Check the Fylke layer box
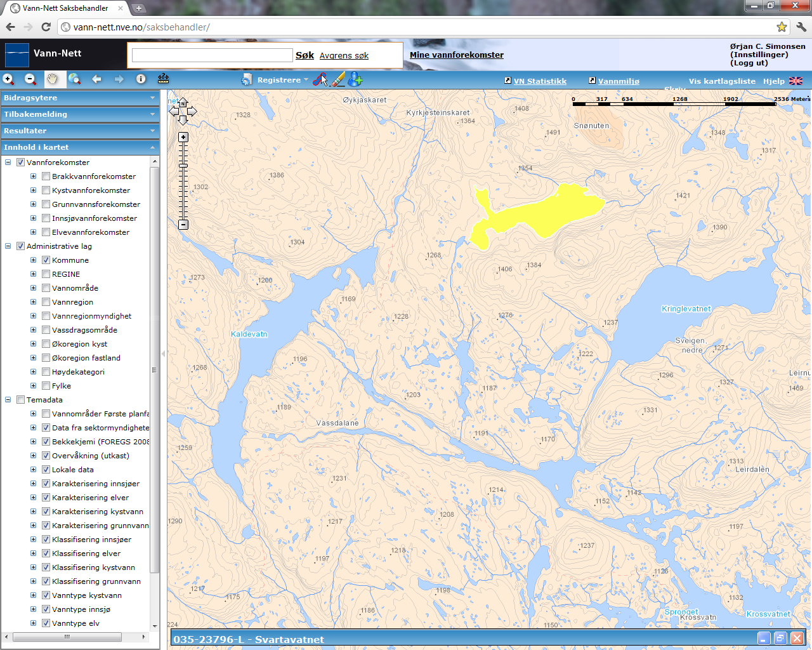 click(x=46, y=386)
